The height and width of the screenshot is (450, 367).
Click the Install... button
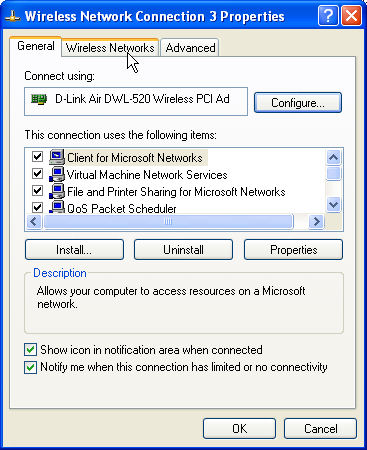pos(74,250)
